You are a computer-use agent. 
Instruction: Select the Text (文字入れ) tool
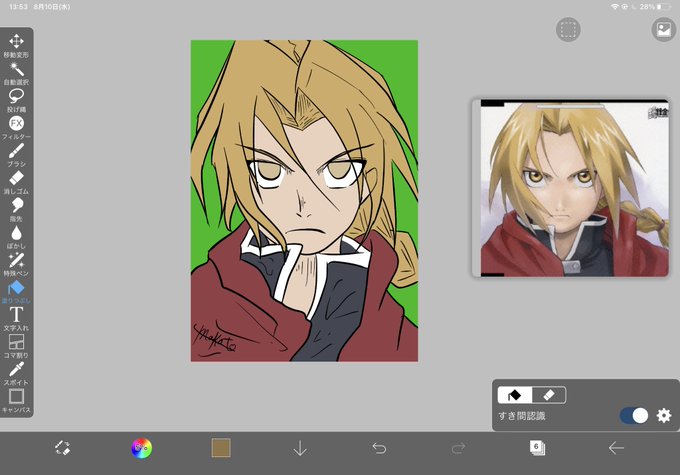tap(16, 319)
